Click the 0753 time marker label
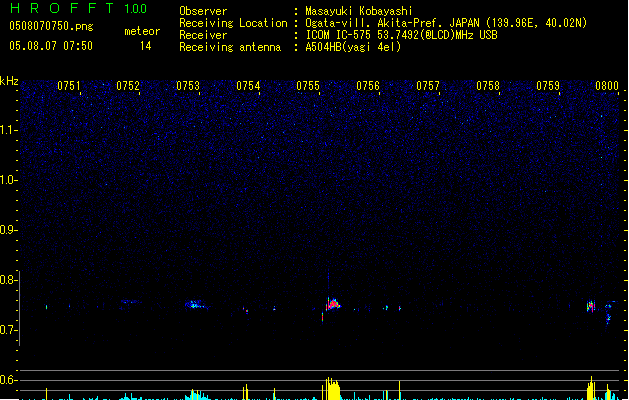 tap(188, 86)
